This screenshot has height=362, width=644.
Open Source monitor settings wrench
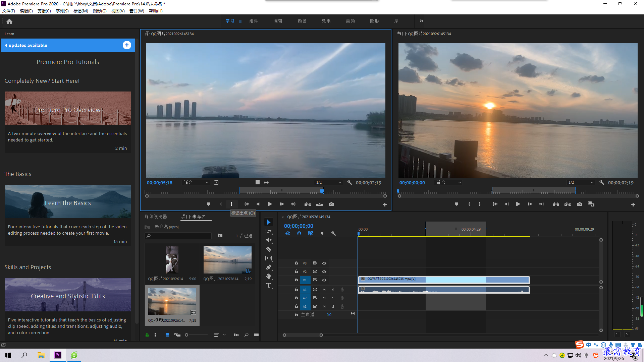350,183
